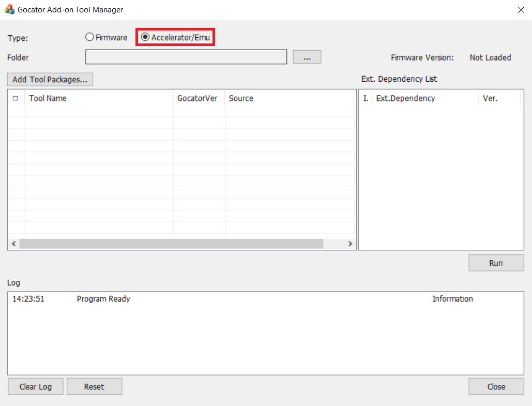This screenshot has height=406, width=532.
Task: Toggle the select-all checkbox in tool table header
Action: (16, 98)
